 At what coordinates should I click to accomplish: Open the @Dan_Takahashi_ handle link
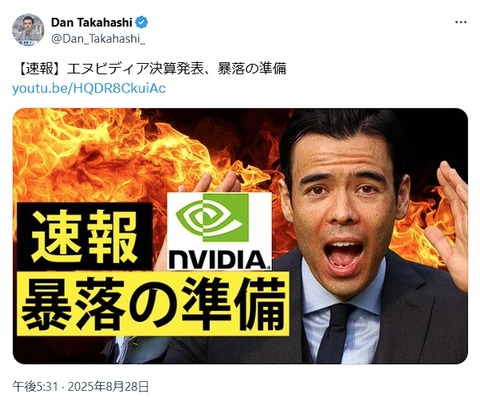tap(98, 39)
